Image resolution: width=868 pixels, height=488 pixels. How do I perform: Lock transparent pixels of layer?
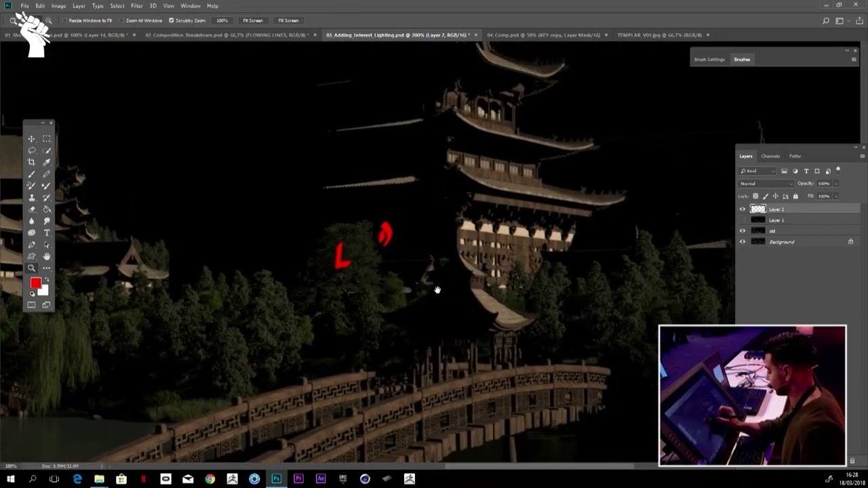point(756,196)
